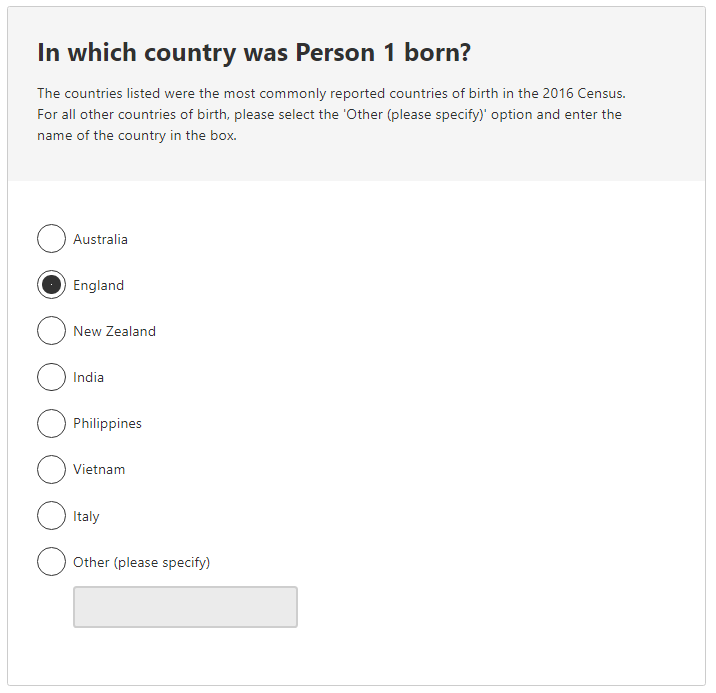Viewport: 716px width, 693px height.
Task: Click the 'England' option label text
Action: pos(98,286)
